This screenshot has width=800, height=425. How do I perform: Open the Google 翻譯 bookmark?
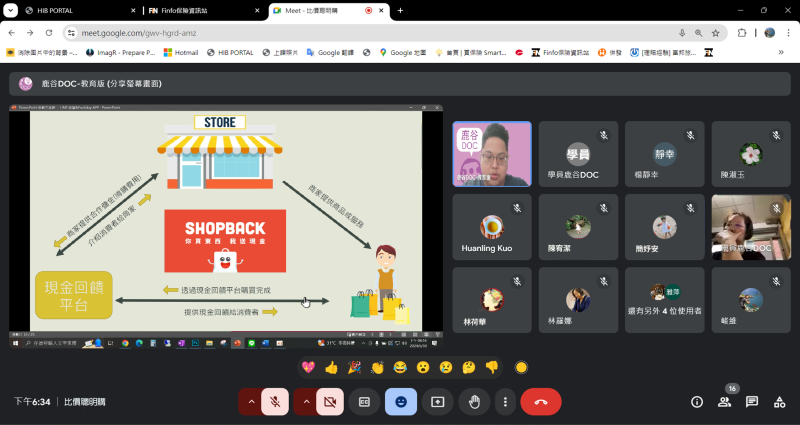[x=330, y=52]
